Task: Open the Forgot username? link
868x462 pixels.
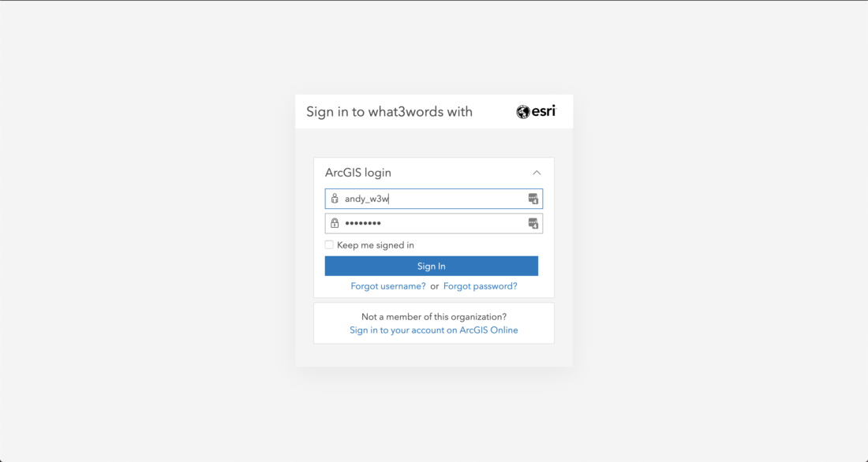Action: (388, 286)
